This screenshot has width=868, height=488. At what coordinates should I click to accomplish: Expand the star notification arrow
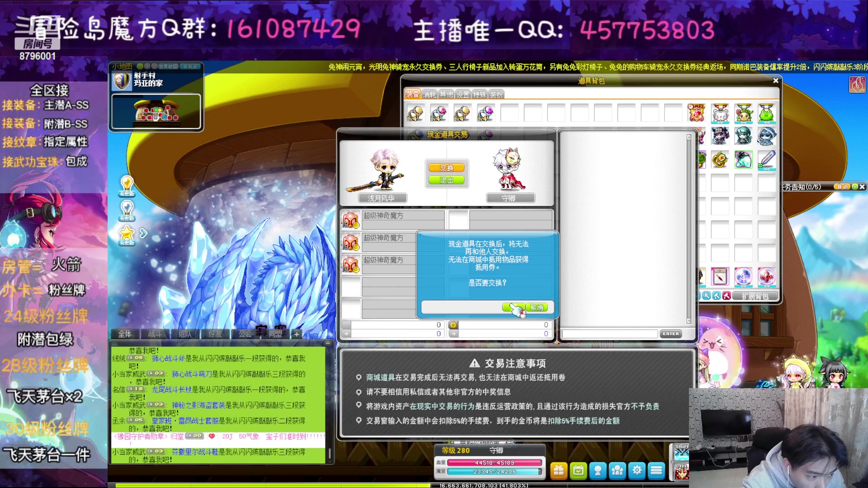[143, 233]
